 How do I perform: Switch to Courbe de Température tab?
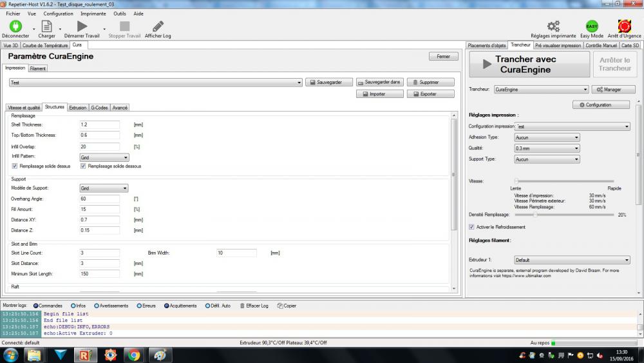pos(45,45)
